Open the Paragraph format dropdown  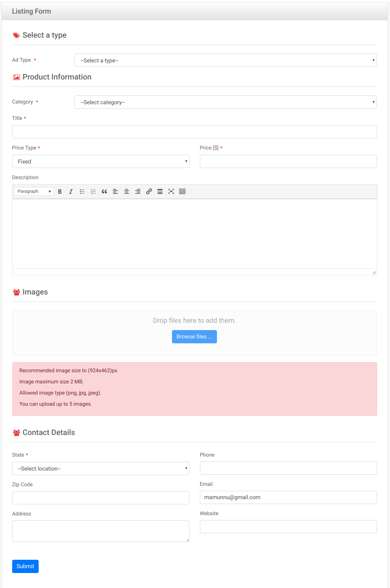pyautogui.click(x=34, y=191)
